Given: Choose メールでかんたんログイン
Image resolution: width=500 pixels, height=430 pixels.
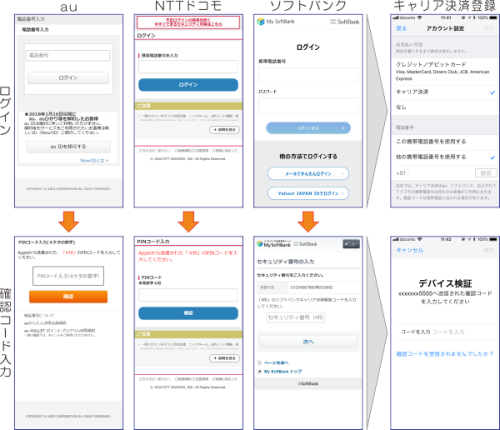Looking at the screenshot, I should click(308, 174).
